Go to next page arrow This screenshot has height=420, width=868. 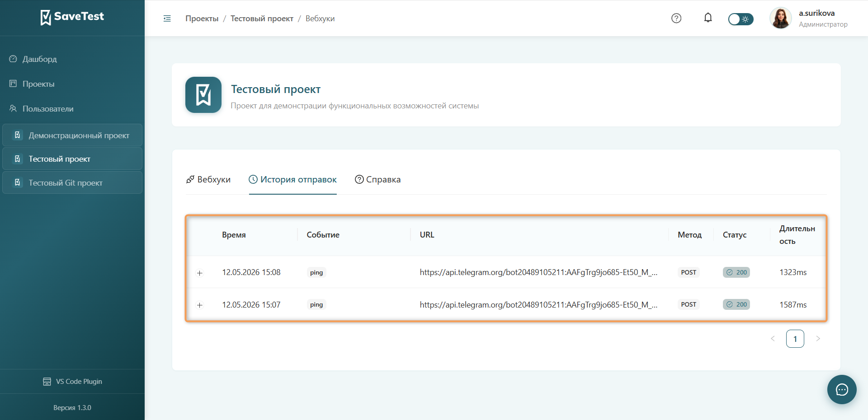818,339
